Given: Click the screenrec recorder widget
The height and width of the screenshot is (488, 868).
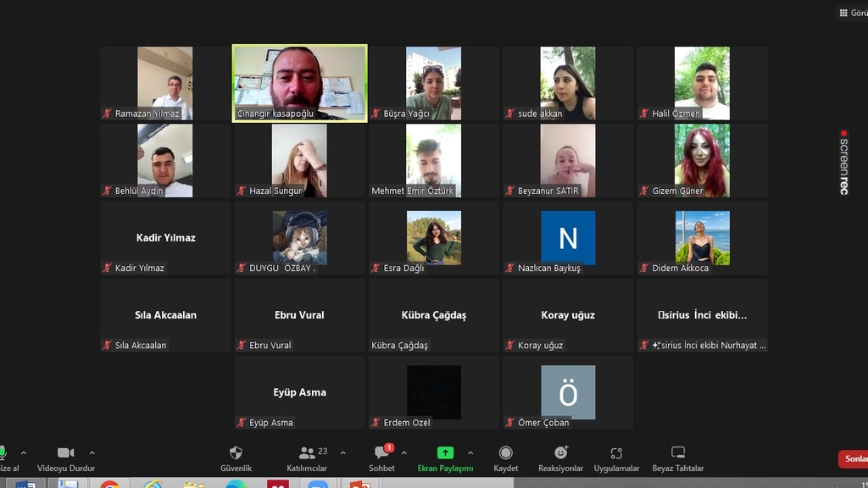Looking at the screenshot, I should point(843,163).
